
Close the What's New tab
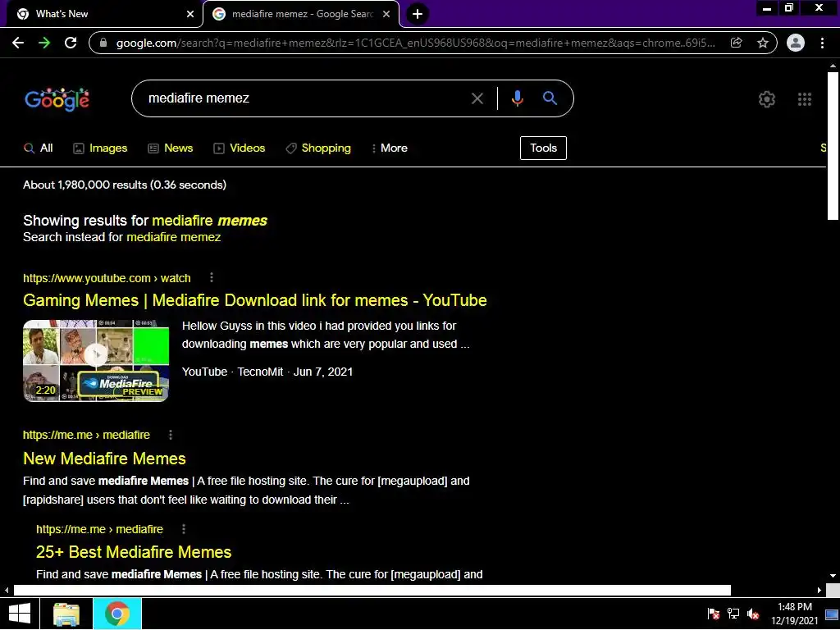click(190, 14)
